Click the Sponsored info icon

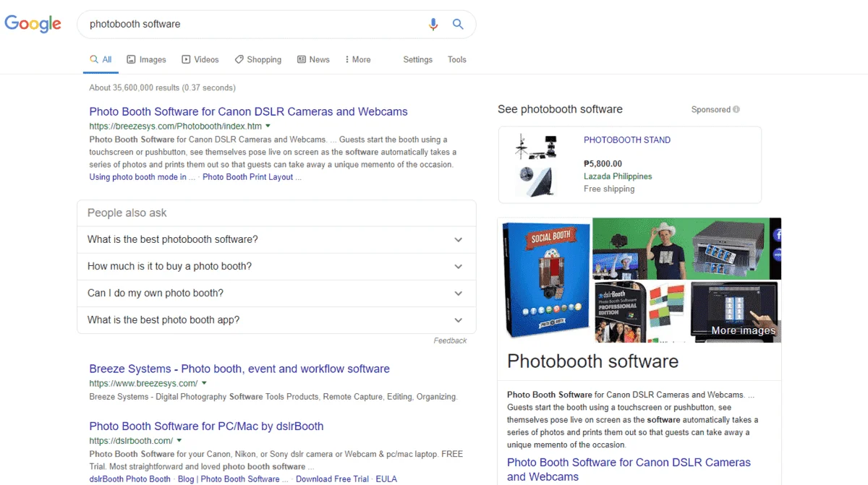736,110
